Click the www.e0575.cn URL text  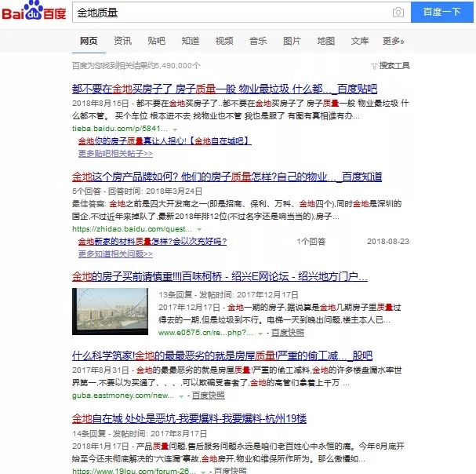(x=205, y=333)
